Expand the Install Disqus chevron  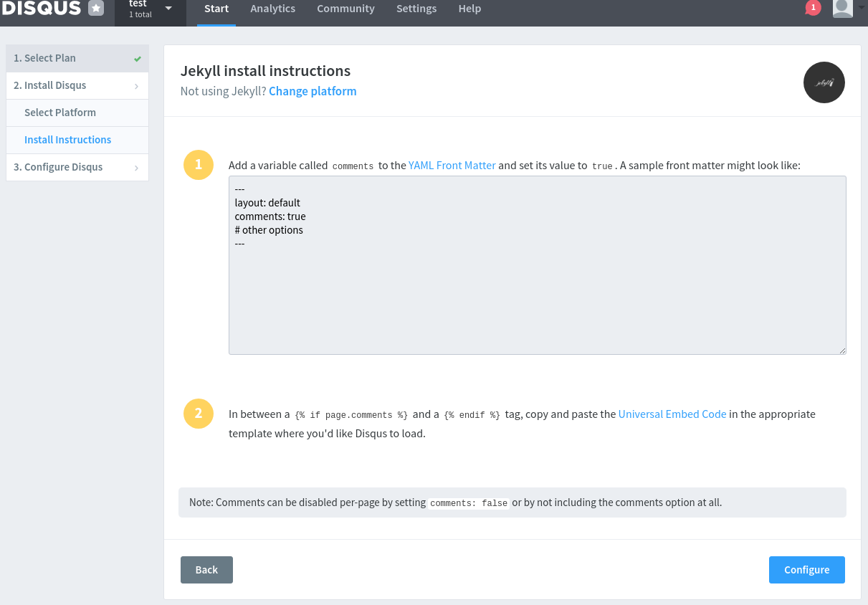[136, 86]
